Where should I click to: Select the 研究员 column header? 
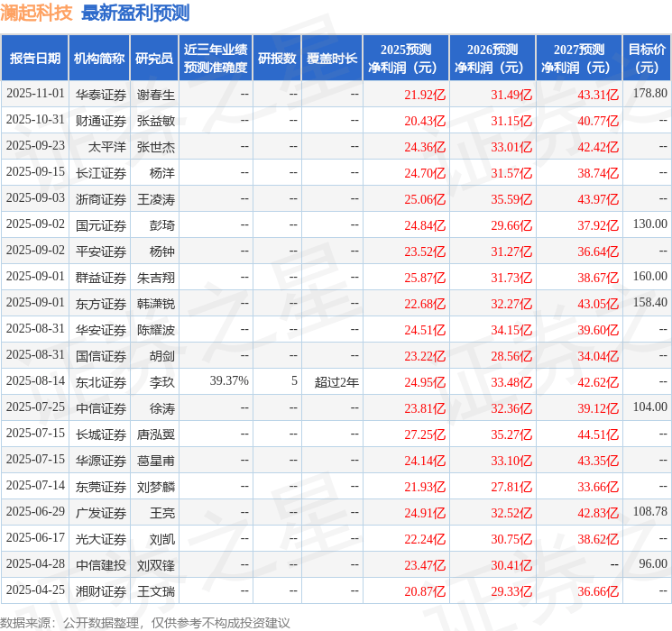(154, 59)
